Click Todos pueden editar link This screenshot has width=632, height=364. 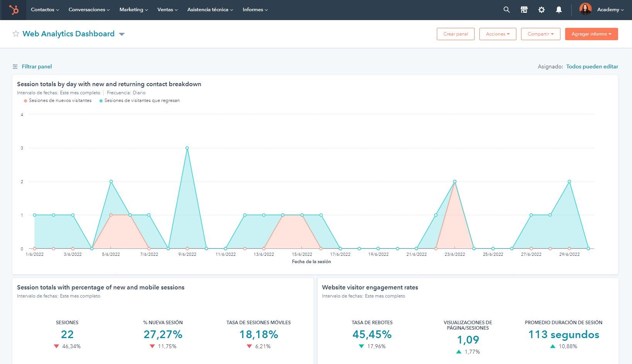tap(592, 66)
